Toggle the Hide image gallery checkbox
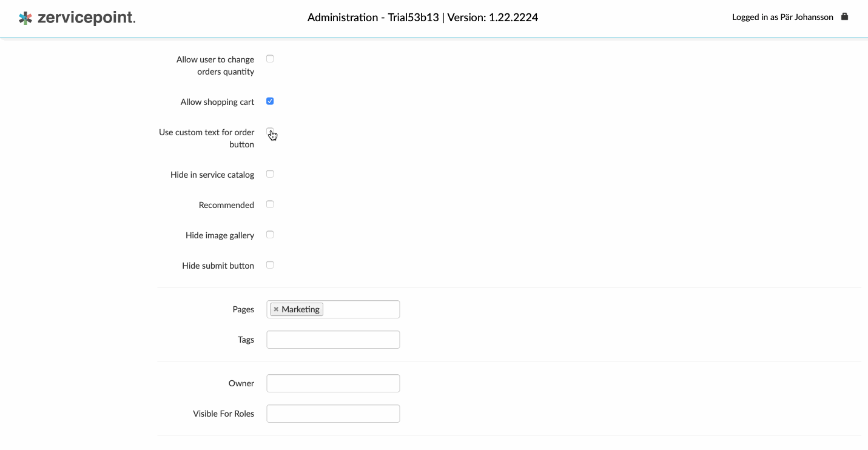The image size is (868, 450). point(270,235)
